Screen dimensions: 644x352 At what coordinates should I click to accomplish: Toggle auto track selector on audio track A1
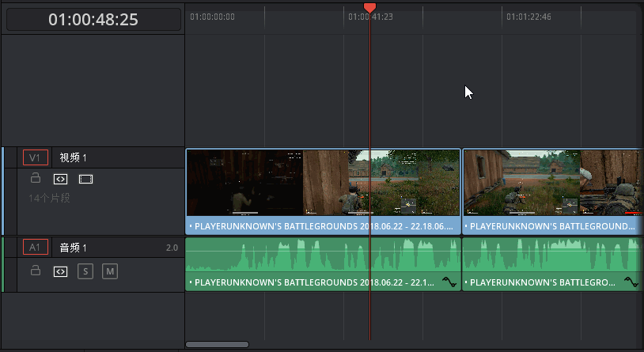click(60, 271)
